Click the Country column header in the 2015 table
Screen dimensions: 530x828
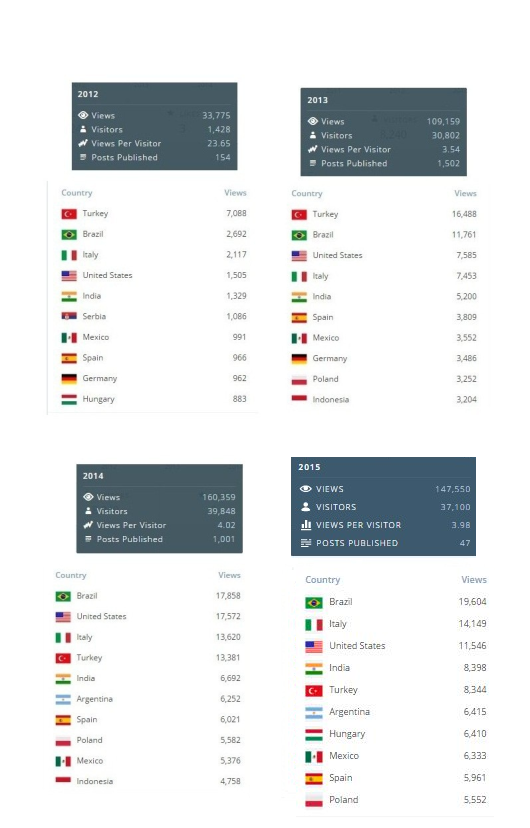tap(323, 579)
